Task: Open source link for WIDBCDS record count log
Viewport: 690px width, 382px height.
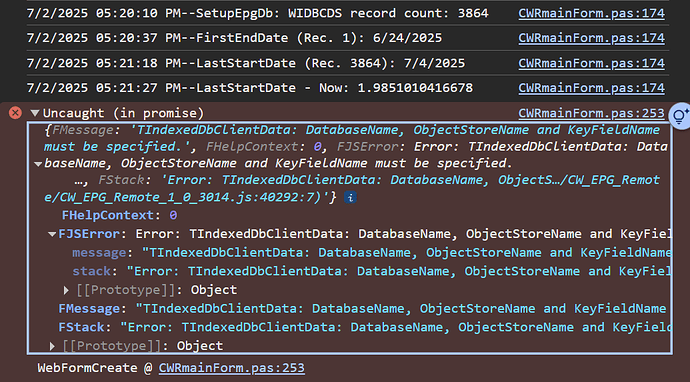Action: pos(591,13)
